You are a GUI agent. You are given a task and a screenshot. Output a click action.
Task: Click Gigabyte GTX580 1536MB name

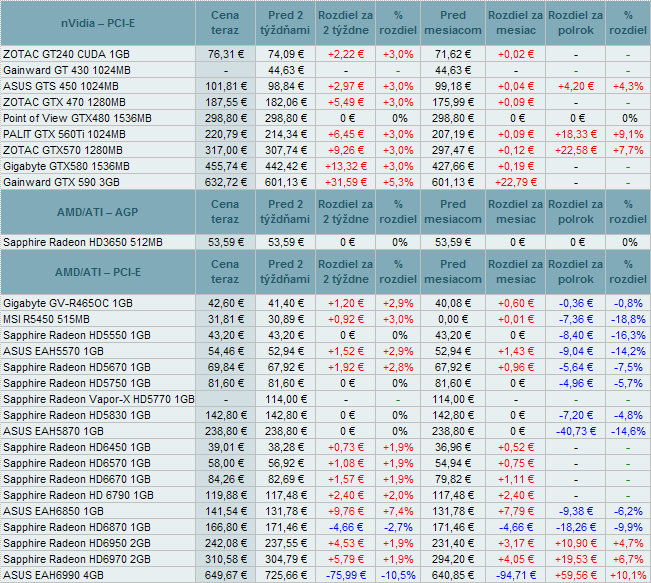point(66,167)
